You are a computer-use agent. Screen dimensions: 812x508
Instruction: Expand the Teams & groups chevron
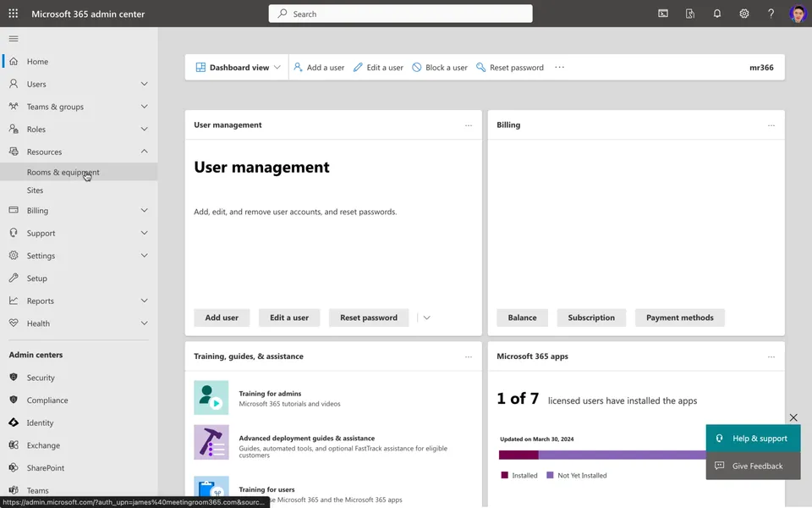144,107
